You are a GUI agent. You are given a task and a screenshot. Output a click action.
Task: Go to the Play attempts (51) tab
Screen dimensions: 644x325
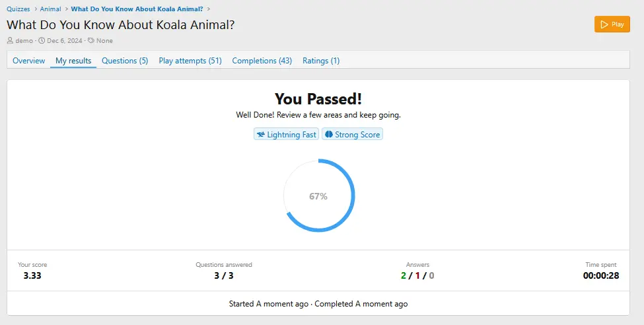click(190, 61)
